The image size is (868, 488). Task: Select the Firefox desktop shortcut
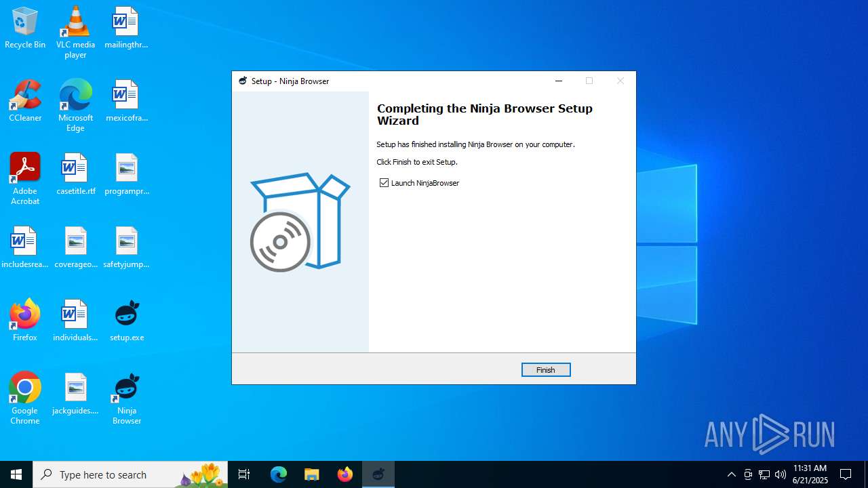click(25, 321)
